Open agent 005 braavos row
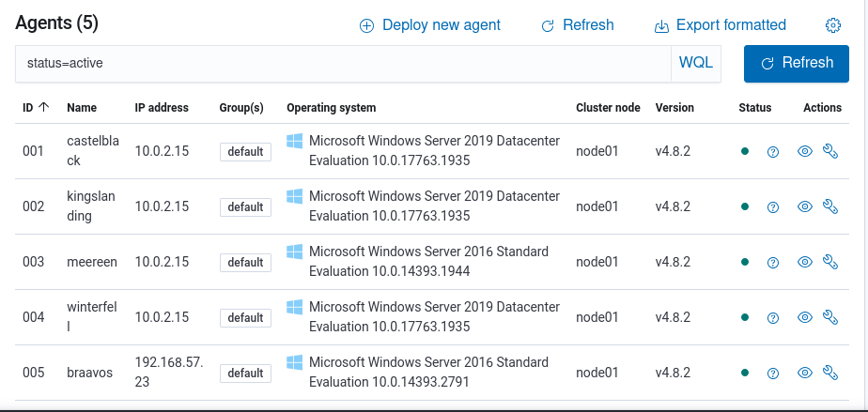Image resolution: width=868 pixels, height=412 pixels. 89,373
